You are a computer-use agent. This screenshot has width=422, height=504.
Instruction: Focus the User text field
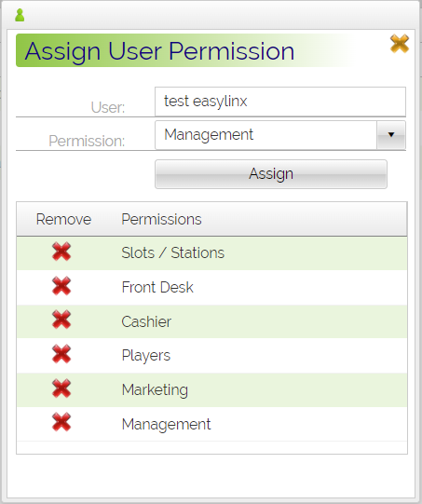coord(280,102)
